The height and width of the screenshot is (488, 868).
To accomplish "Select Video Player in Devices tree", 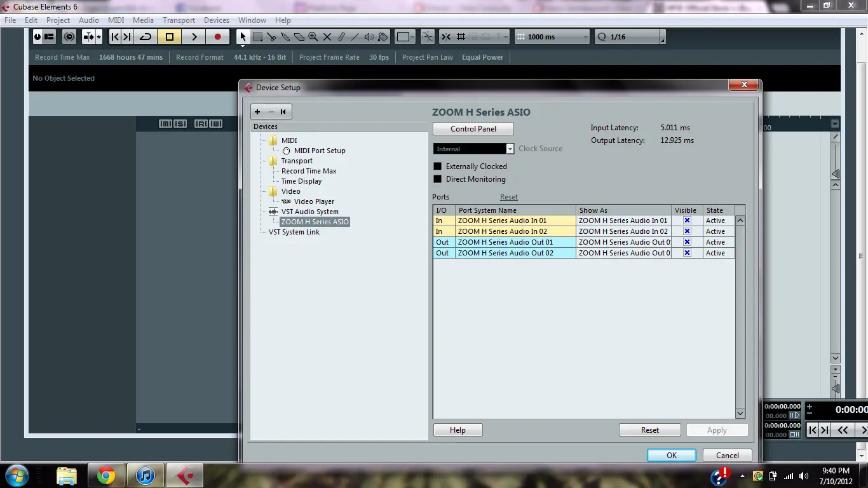I will click(314, 201).
